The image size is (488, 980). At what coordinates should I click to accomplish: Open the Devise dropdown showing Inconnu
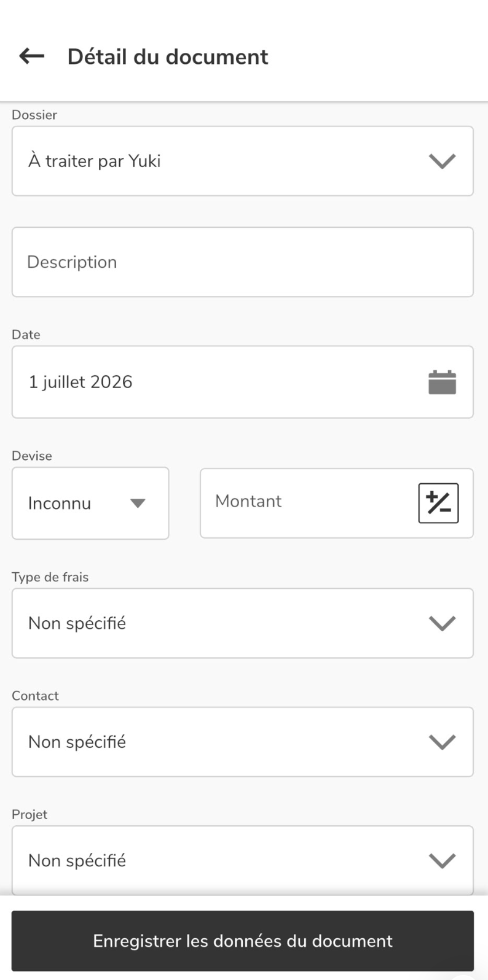[90, 504]
